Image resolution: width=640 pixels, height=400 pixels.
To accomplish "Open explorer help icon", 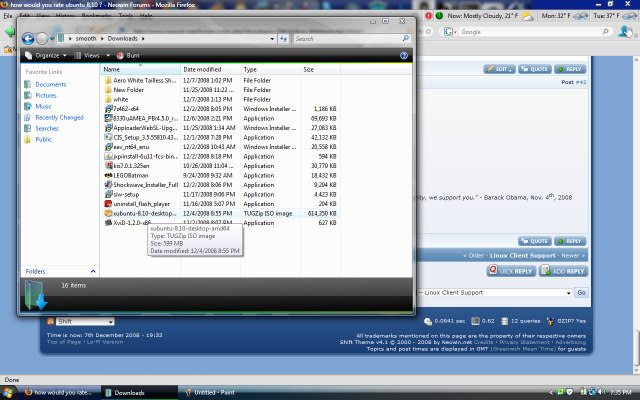I will point(404,56).
